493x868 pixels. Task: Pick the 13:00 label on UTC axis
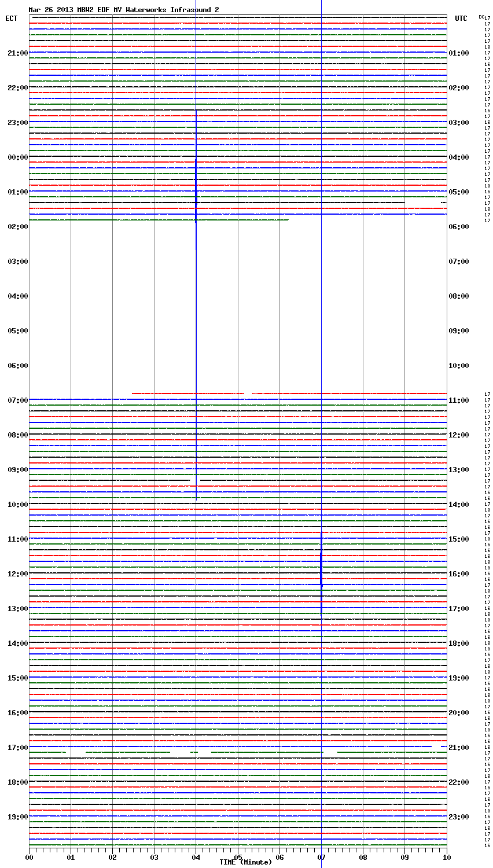(x=459, y=470)
